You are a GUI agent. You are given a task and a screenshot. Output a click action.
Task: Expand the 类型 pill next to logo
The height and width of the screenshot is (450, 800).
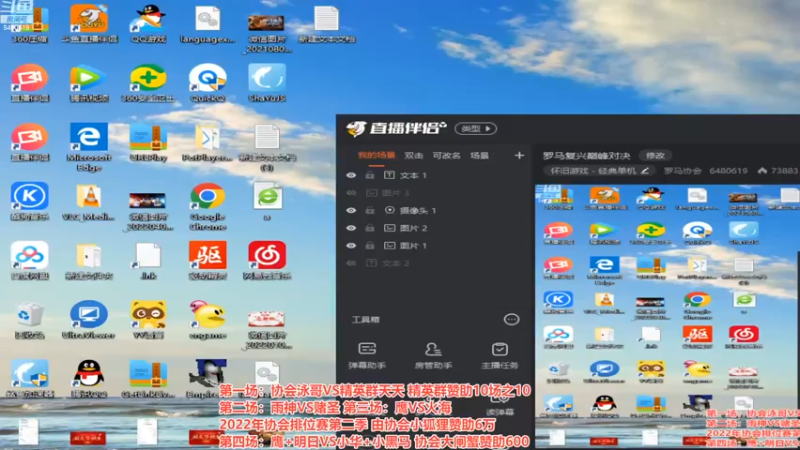[x=476, y=129]
